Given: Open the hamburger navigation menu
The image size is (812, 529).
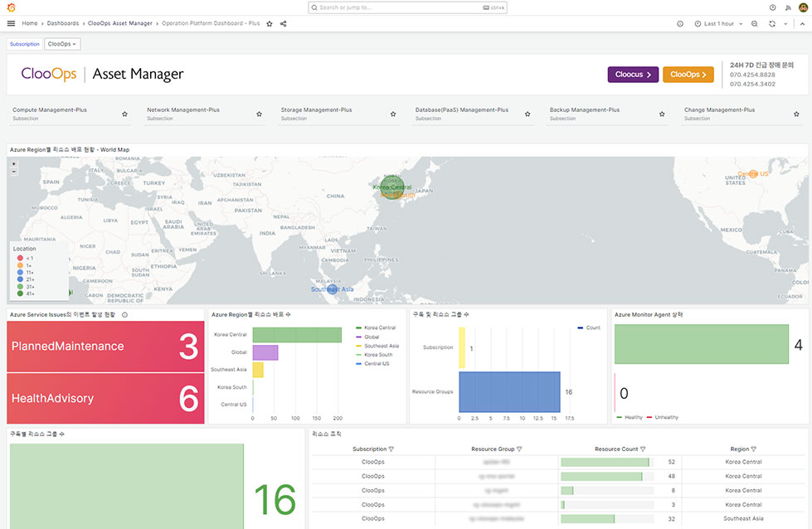Looking at the screenshot, I should tap(11, 23).
